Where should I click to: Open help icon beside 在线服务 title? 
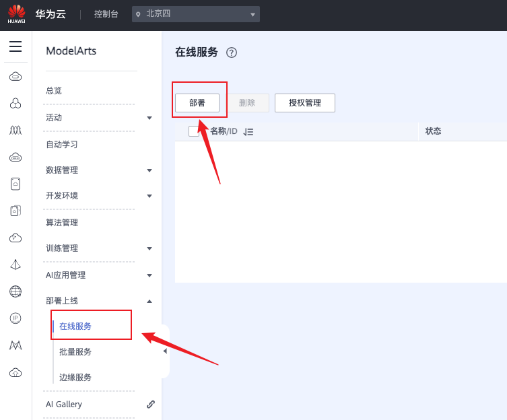click(232, 53)
